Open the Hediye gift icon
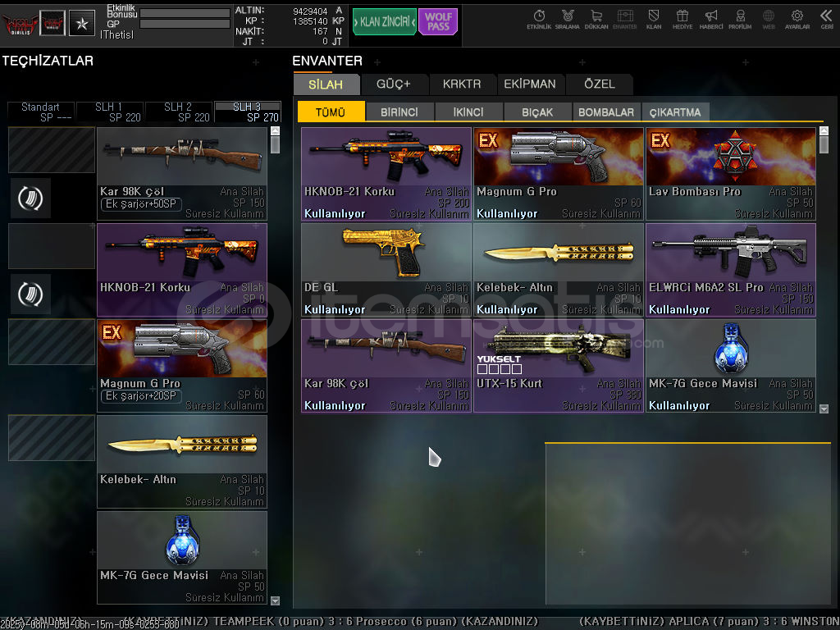Screen dimensions: 840x630 pyautogui.click(x=682, y=20)
